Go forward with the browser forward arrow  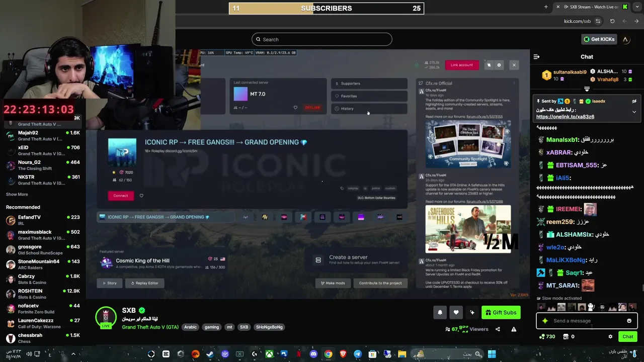tap(624, 21)
